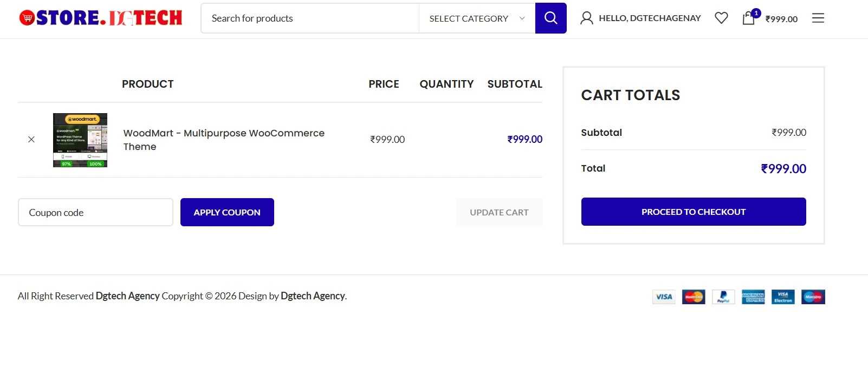The height and width of the screenshot is (380, 868).
Task: Open the hamburger menu icon
Action: pyautogui.click(x=818, y=18)
